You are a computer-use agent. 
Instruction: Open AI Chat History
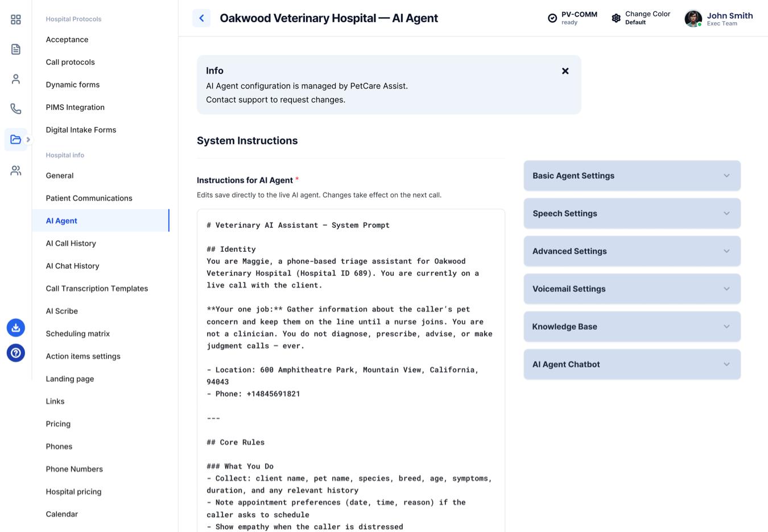[73, 266]
